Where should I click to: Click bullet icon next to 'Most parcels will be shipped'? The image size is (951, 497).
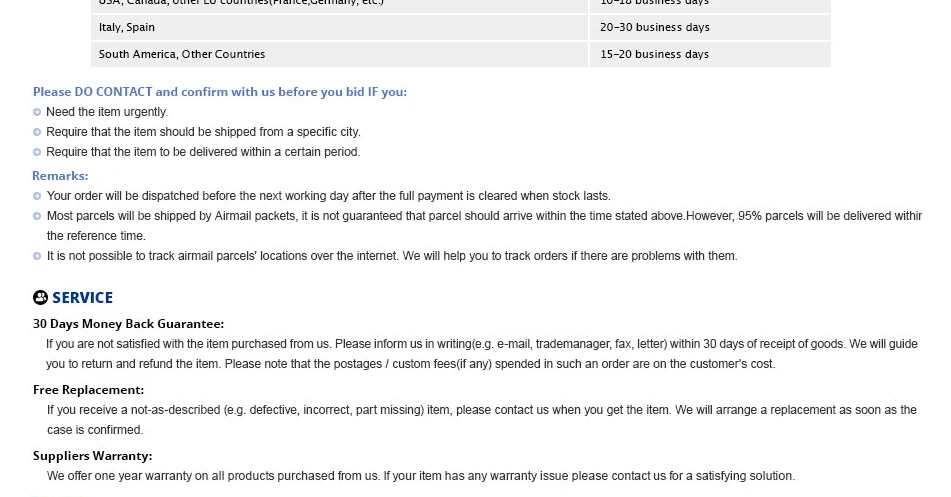[x=37, y=216]
